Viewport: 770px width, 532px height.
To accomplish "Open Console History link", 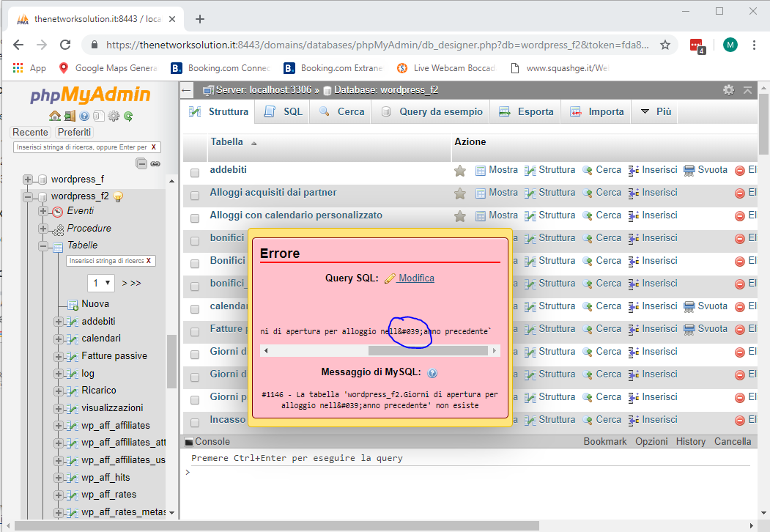I will (x=690, y=442).
